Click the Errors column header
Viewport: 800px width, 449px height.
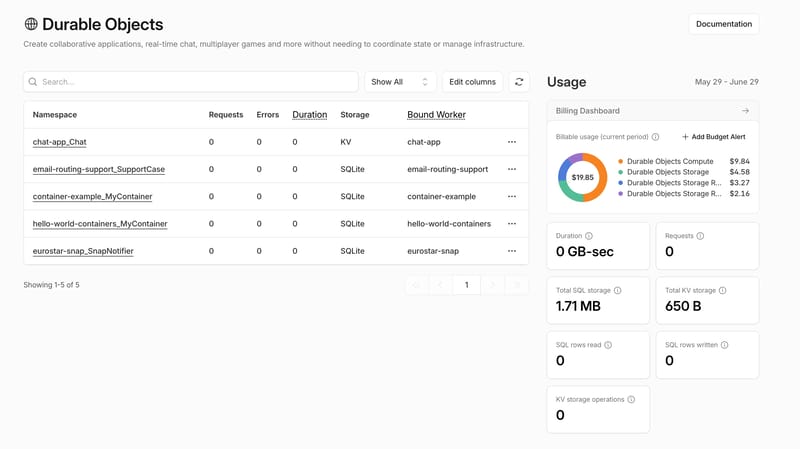pos(268,115)
